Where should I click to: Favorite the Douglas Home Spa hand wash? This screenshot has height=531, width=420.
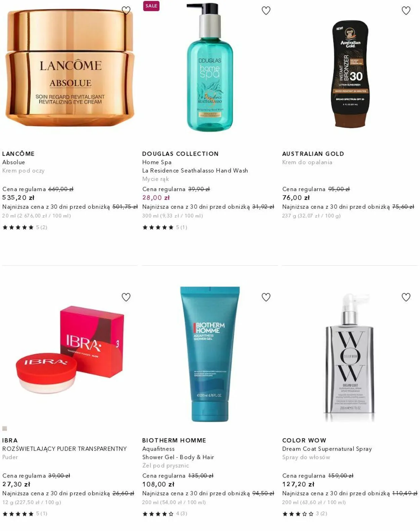coord(266,10)
